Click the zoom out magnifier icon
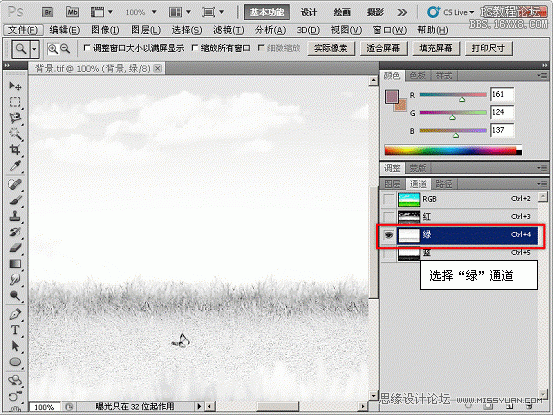 (x=65, y=48)
